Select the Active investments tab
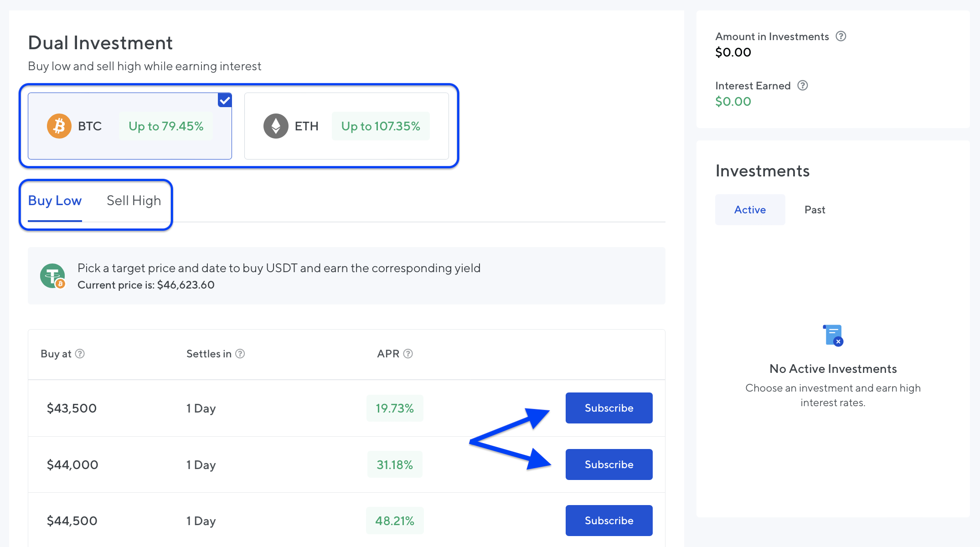Viewport: 980px width, 547px height. coord(750,209)
